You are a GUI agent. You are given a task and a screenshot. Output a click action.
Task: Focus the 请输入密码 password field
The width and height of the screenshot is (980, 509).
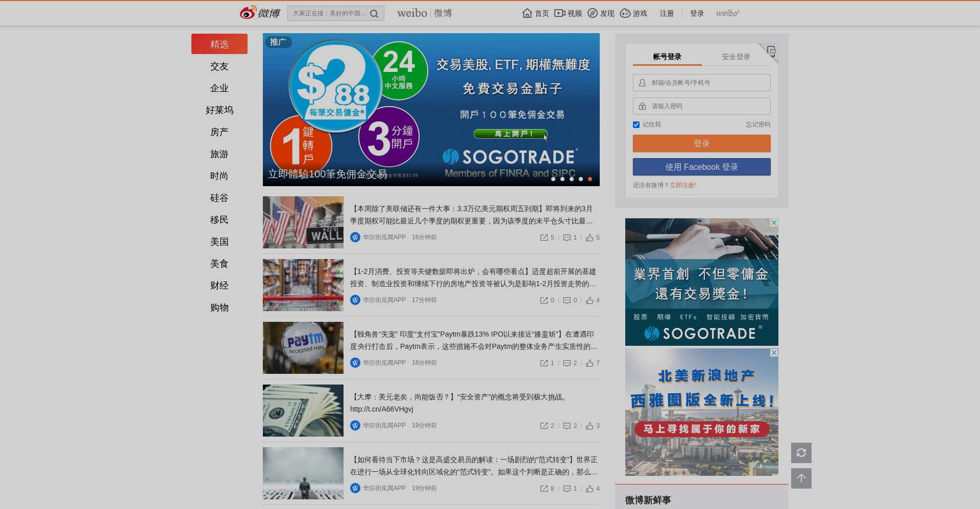(702, 106)
